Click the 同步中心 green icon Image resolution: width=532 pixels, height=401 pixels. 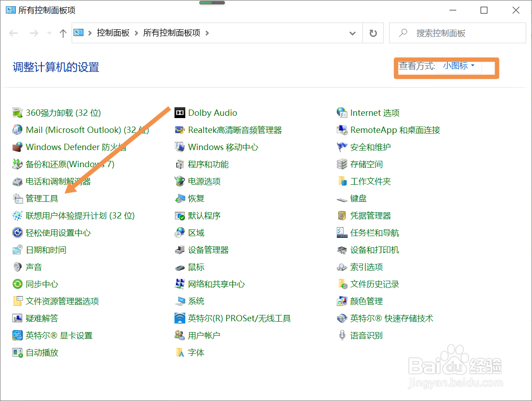click(x=17, y=284)
